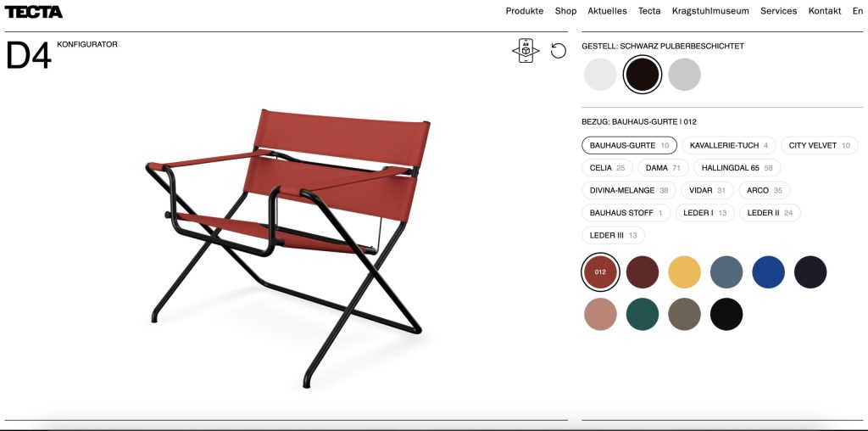Click the D4 chair 3D preview
The height and width of the screenshot is (431, 868).
click(x=288, y=249)
